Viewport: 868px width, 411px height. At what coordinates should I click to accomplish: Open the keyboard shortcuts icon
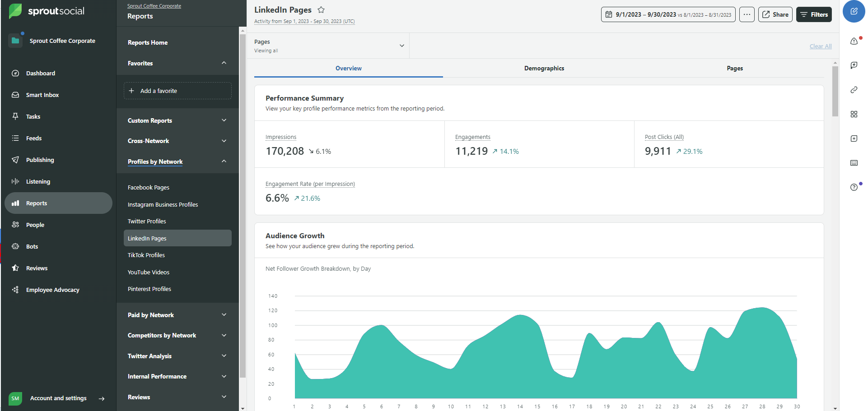click(x=854, y=163)
